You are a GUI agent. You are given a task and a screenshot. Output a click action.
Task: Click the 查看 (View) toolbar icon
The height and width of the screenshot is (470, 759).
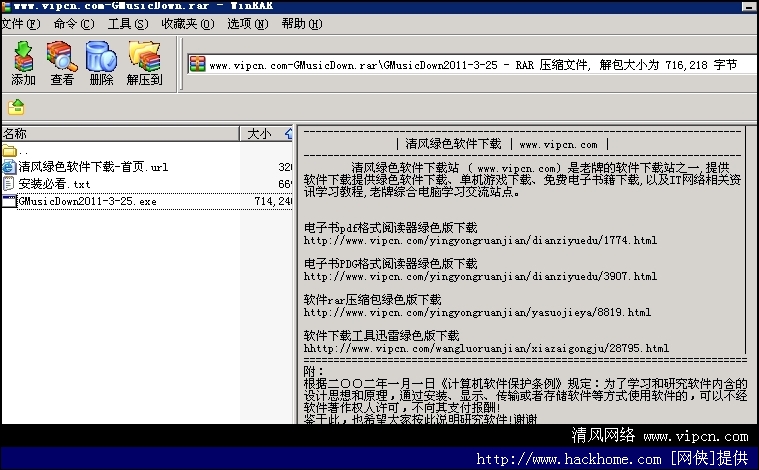click(62, 63)
